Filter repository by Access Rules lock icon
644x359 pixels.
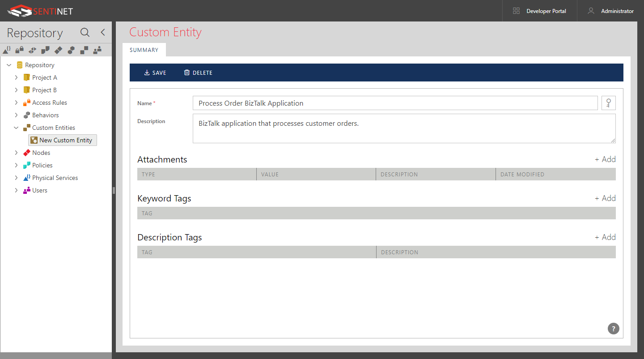tap(19, 50)
